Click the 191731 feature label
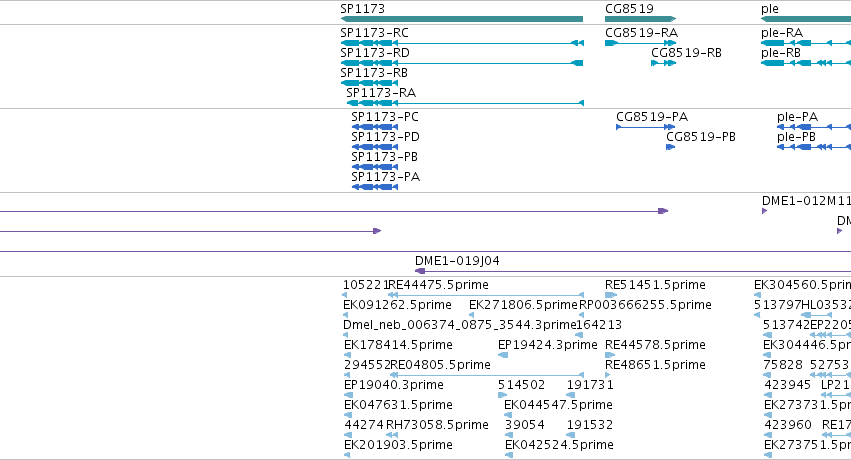851x460 pixels. tap(590, 385)
